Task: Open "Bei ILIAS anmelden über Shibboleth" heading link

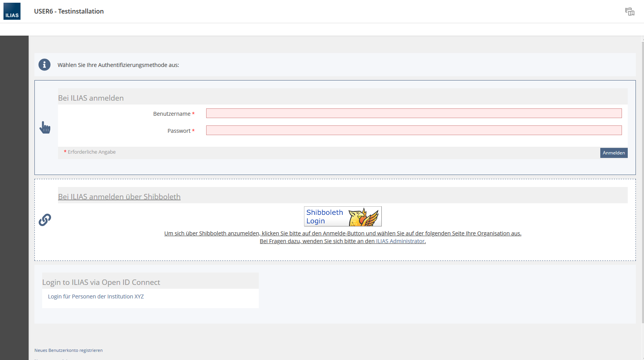Action: click(x=119, y=197)
